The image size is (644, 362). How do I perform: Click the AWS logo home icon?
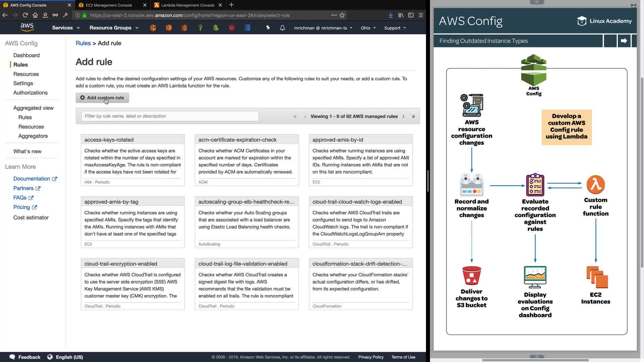click(27, 27)
